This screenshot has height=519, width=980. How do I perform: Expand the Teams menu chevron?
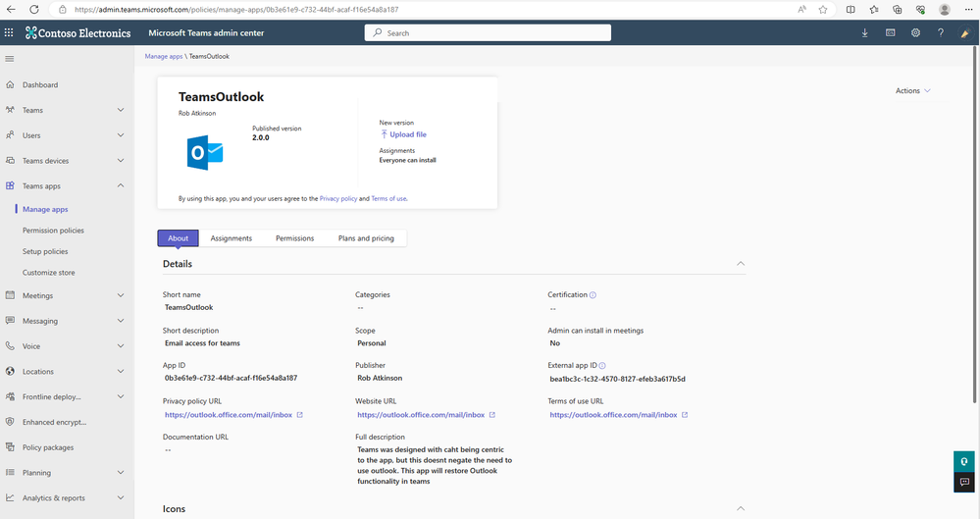point(121,110)
